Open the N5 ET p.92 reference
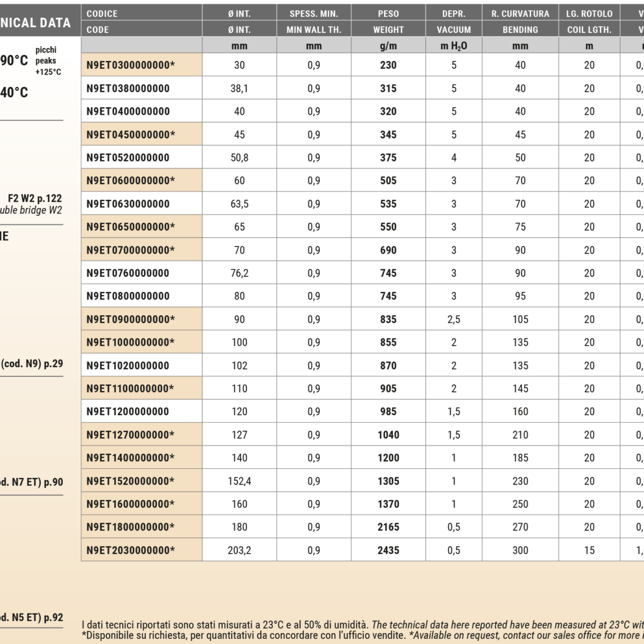The image size is (644, 644). tap(32, 617)
